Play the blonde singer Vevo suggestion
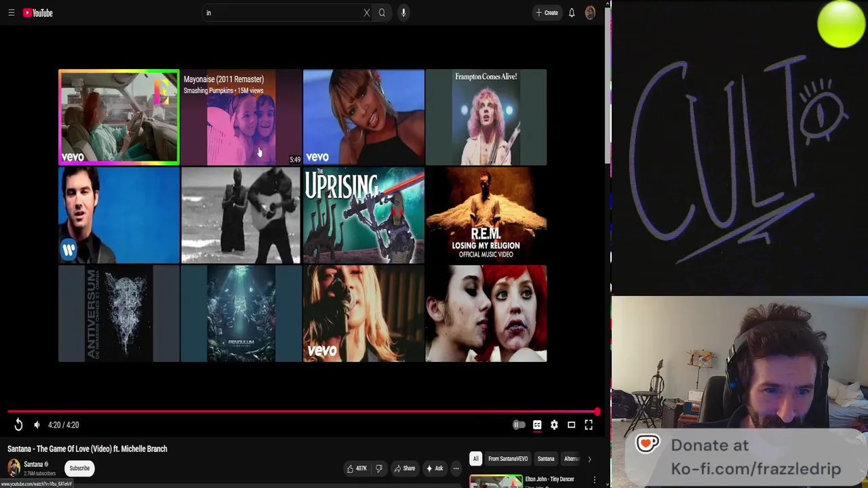868x488 pixels. [x=363, y=313]
